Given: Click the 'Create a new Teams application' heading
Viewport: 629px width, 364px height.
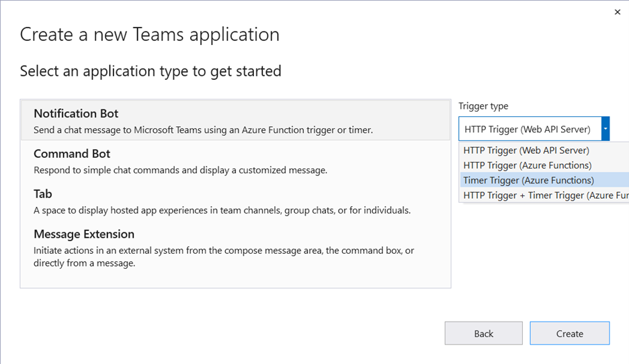Looking at the screenshot, I should pyautogui.click(x=149, y=34).
